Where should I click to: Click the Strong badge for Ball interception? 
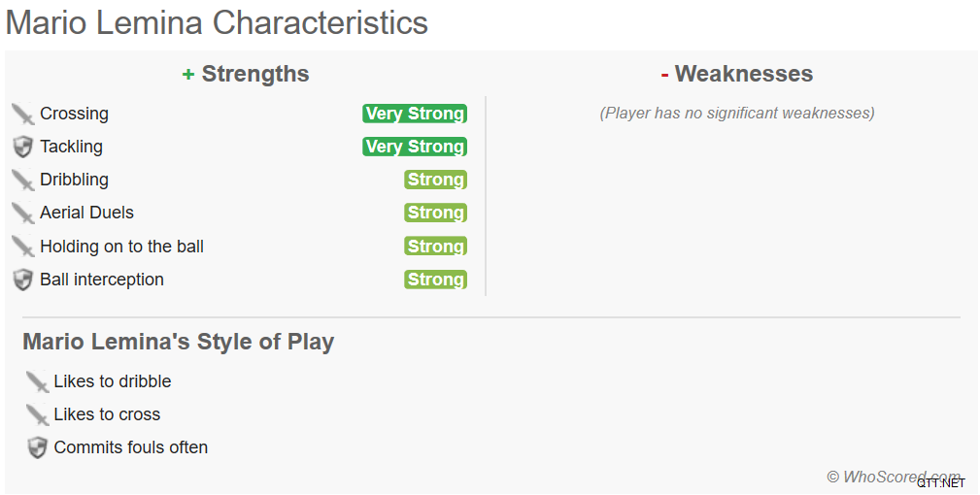pos(436,280)
